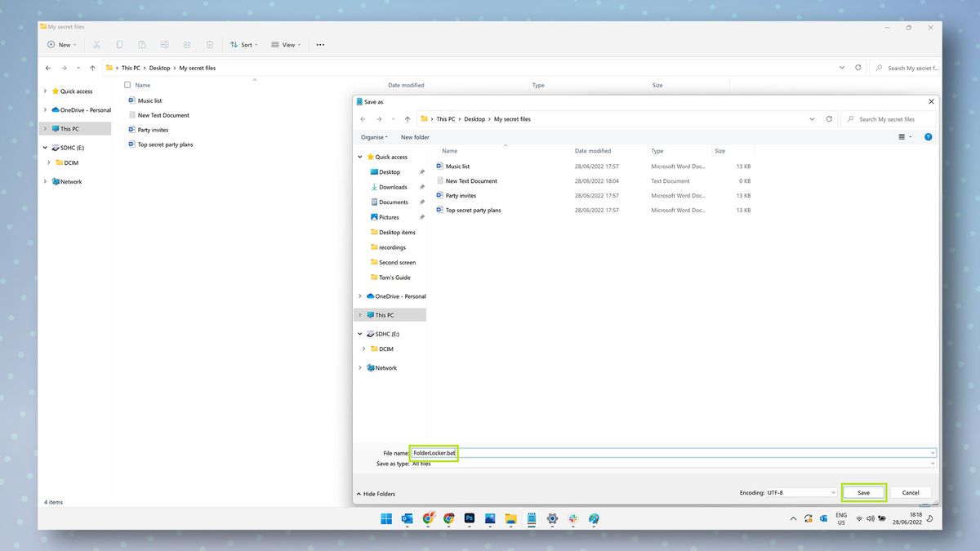
Task: Expand SDHC (E:) in the dialog sidebar
Action: [x=359, y=334]
